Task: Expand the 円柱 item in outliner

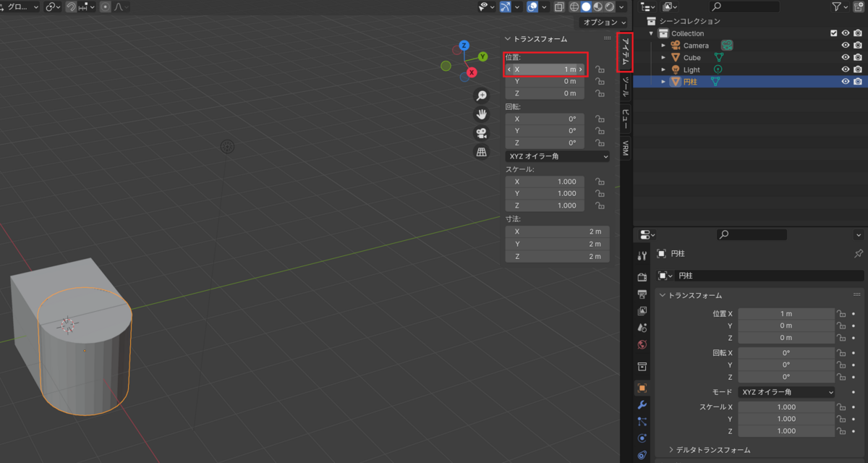Action: [663, 82]
